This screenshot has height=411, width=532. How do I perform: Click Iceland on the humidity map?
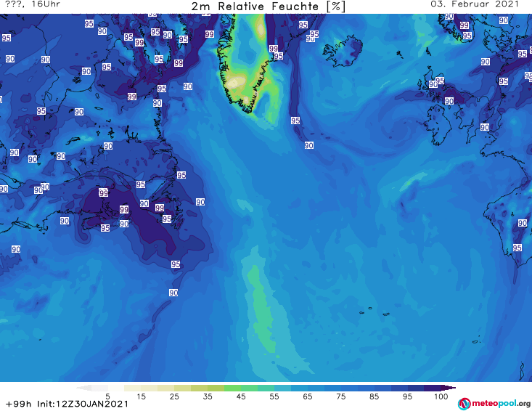[x=343, y=52]
